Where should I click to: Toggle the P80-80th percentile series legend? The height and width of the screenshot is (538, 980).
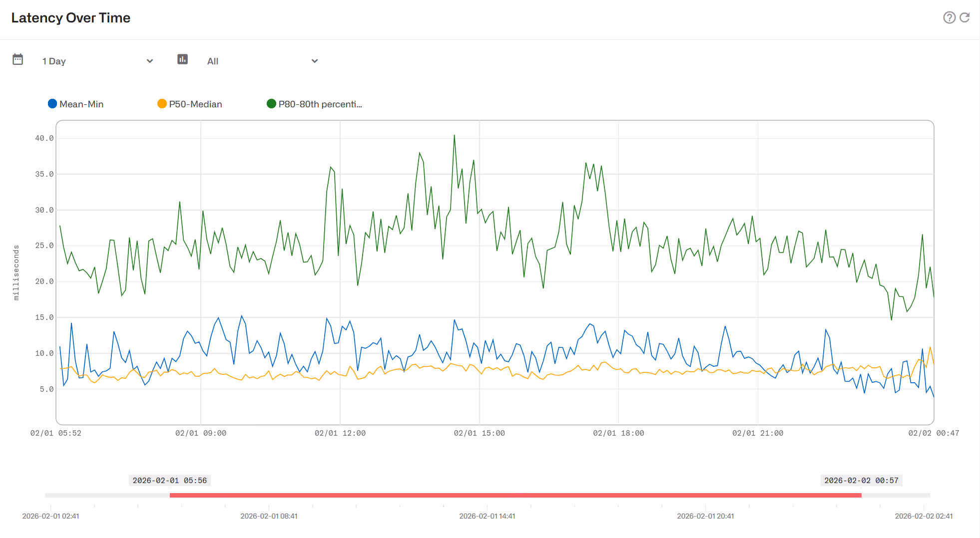[x=314, y=104]
